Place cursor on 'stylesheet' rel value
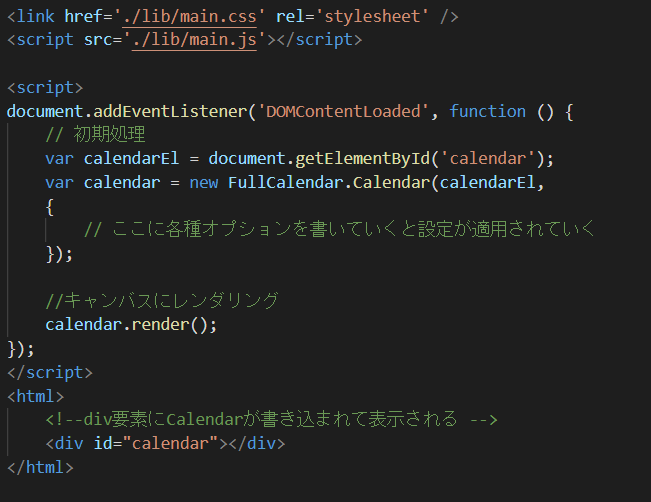This screenshot has height=502, width=651. 372,17
